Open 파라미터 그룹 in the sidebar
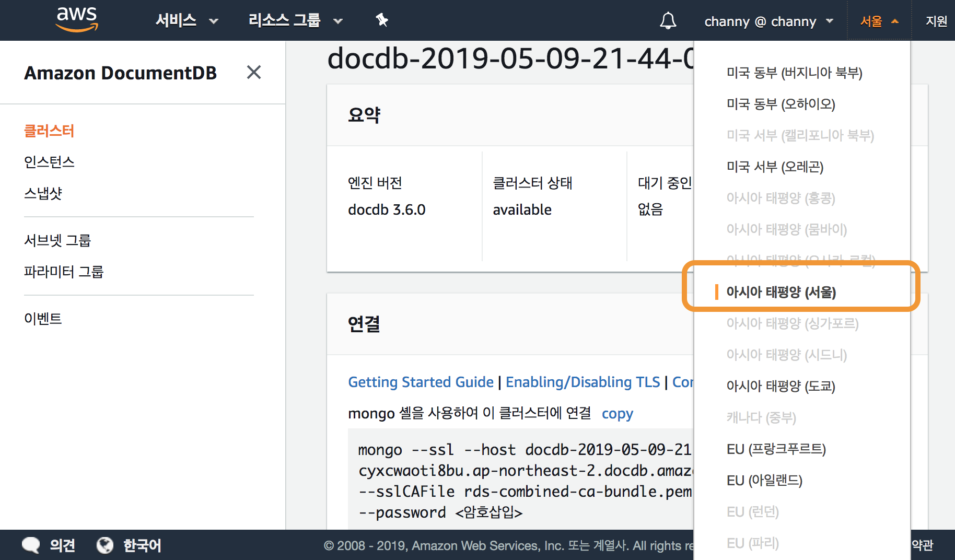The image size is (955, 560). [x=64, y=272]
